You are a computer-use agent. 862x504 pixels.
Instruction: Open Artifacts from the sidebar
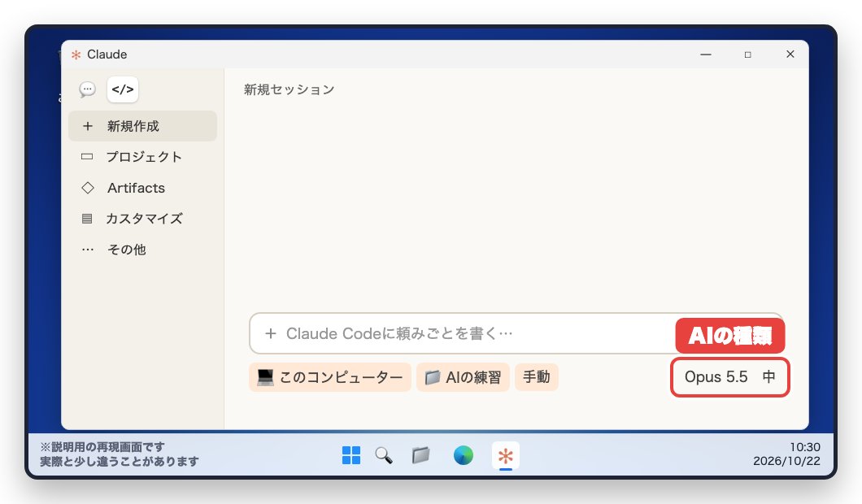tap(143, 188)
